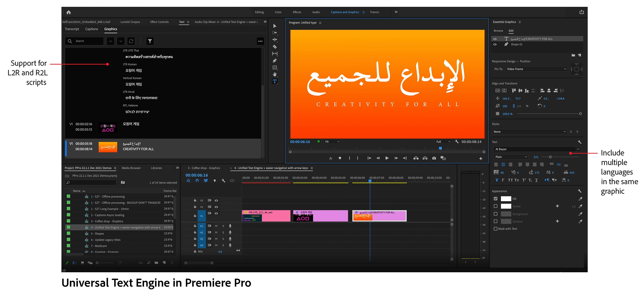The height and width of the screenshot is (297, 644).
Task: Click the Export Frame camera icon
Action: click(434, 158)
